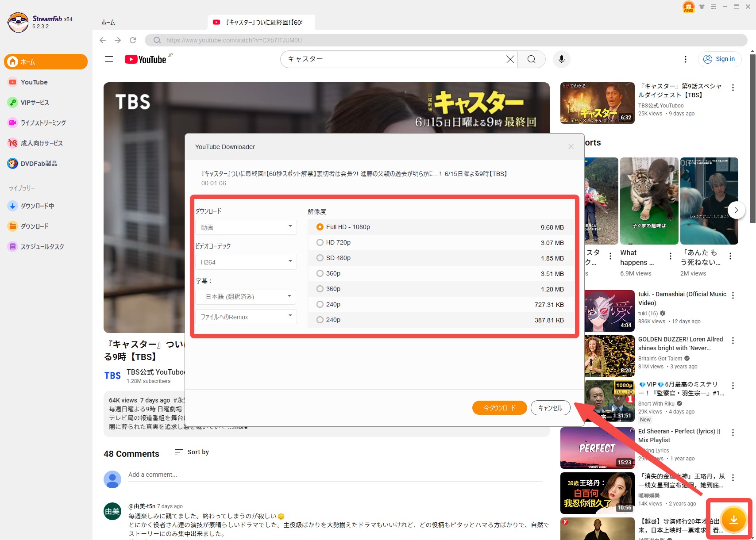Viewport: 756px width, 540px height.
Task: Close the YouTube Downloader dialog
Action: (571, 147)
